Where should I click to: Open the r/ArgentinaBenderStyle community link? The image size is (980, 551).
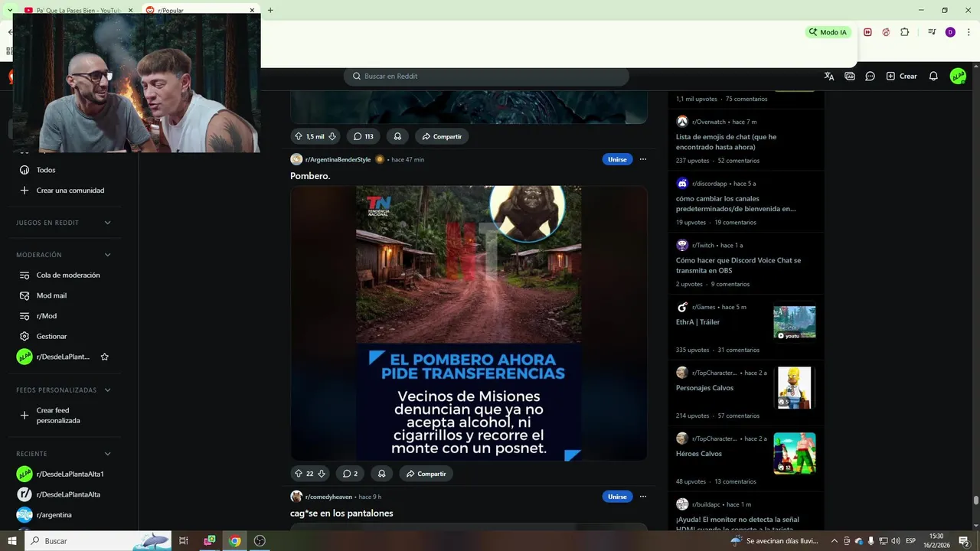(338, 159)
